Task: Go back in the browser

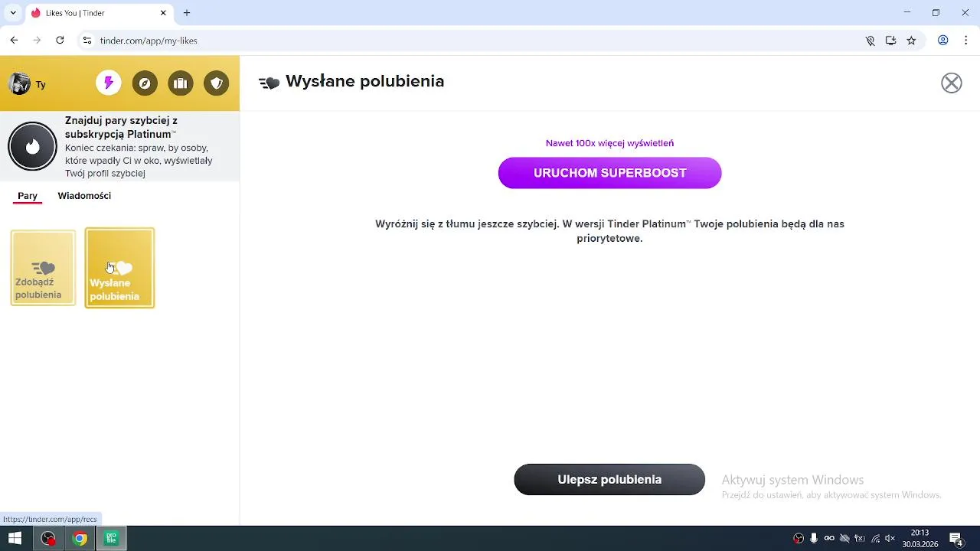Action: 14,41
